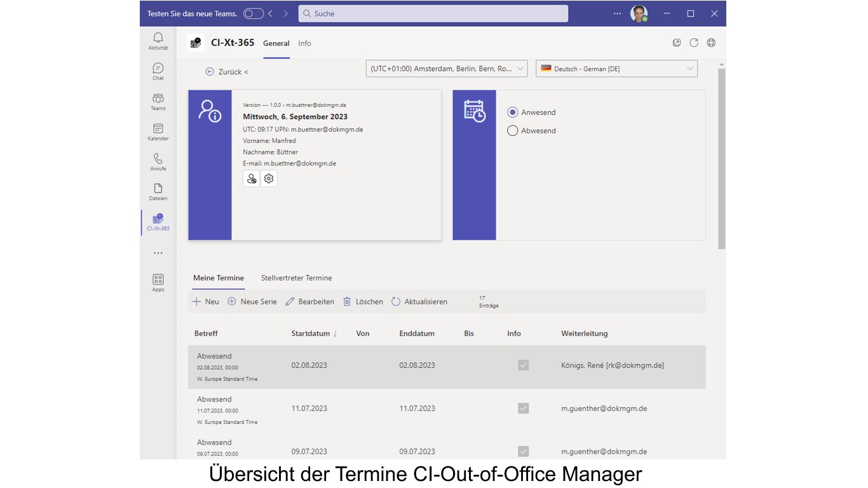This screenshot has height=488, width=868.
Task: Open the Apps store icon
Action: coord(158,283)
